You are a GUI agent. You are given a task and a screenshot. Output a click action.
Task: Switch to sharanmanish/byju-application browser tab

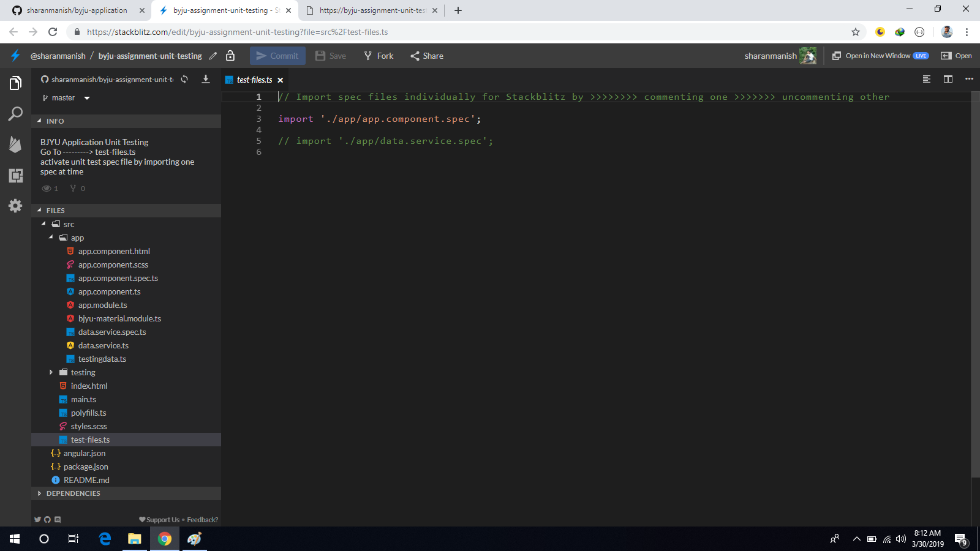77,10
